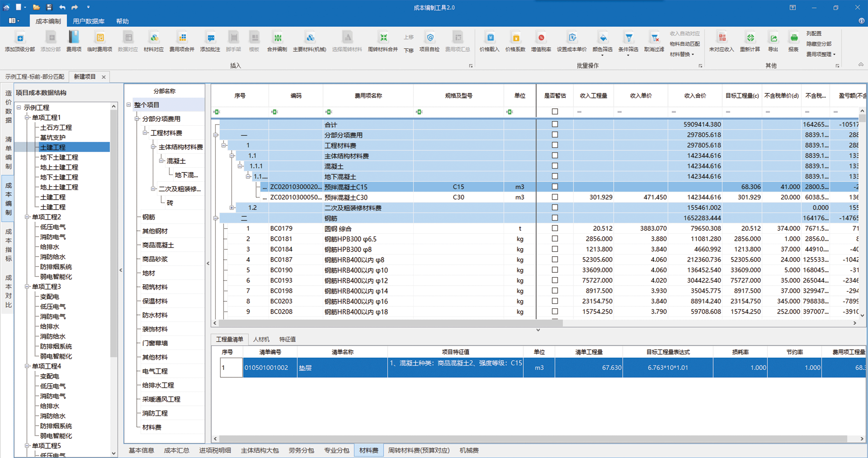Open the 合并编制 tool icon
The height and width of the screenshot is (458, 868).
[x=277, y=38]
